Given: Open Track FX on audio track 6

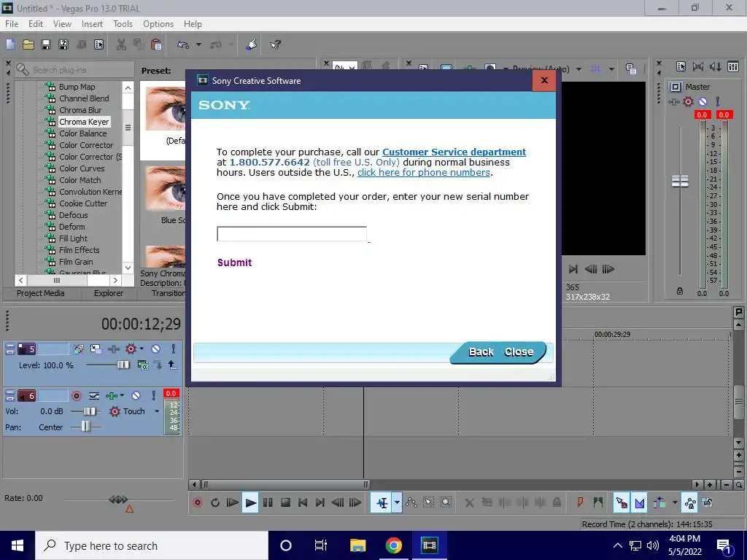Looking at the screenshot, I should click(x=112, y=396).
